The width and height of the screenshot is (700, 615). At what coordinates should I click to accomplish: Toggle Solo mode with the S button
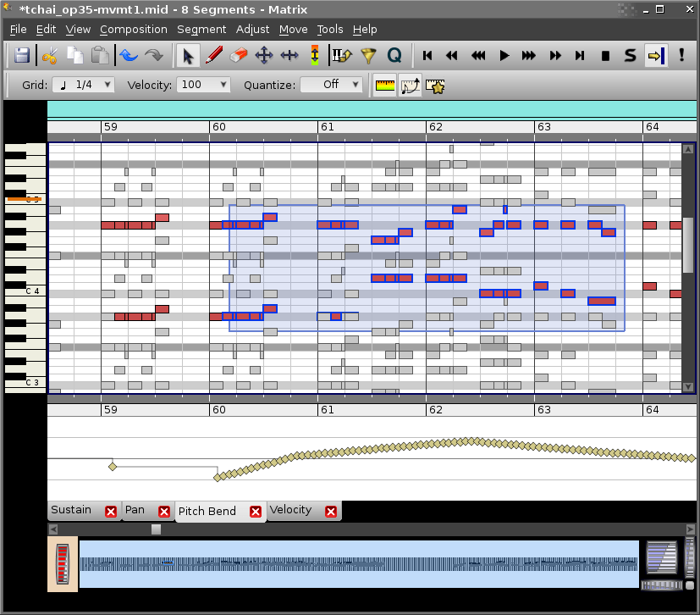coord(628,55)
